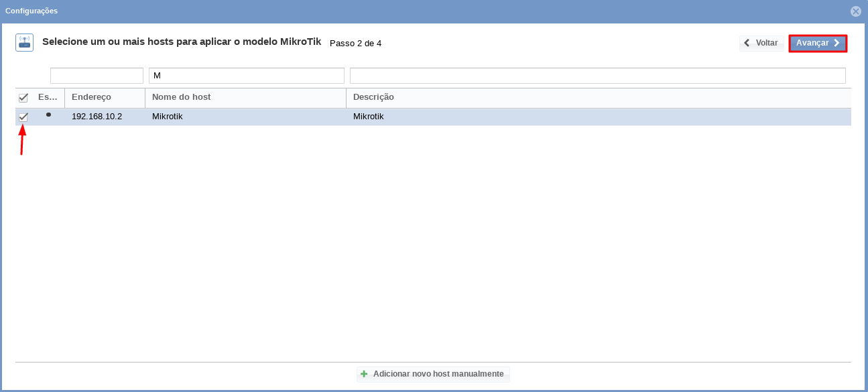Select the 192.168.10.2 address cell
Screen dimensions: 868x392
point(97,117)
